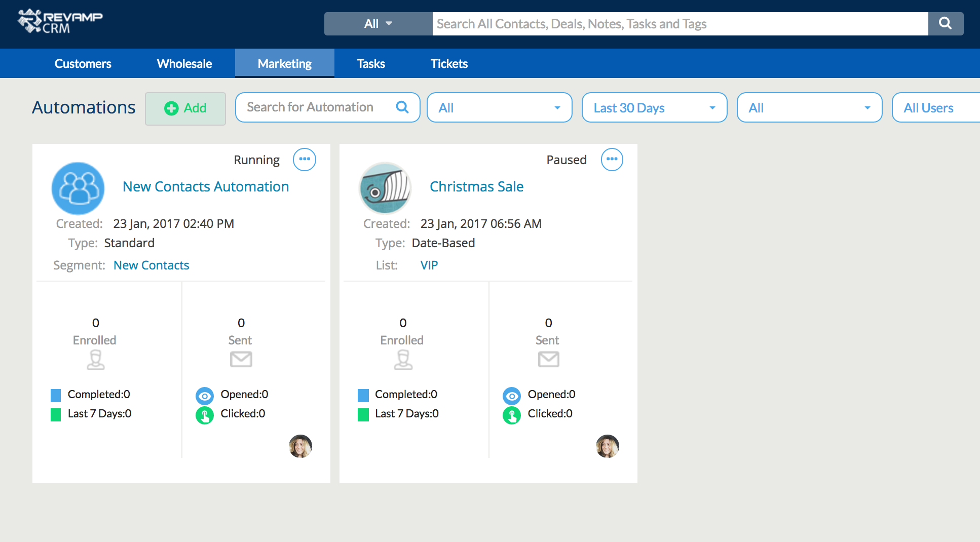Click New Contacts Automation group icon
The width and height of the screenshot is (980, 542).
78,188
